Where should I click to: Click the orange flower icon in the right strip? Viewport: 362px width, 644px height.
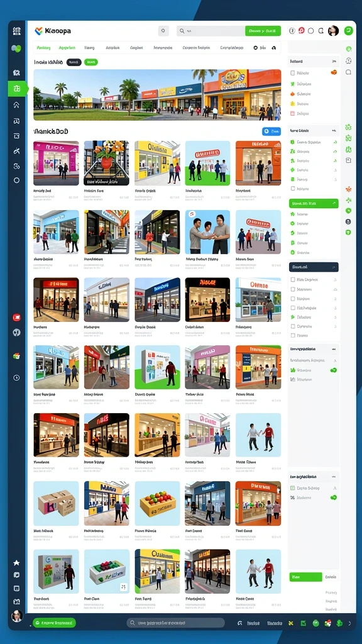[x=348, y=189]
